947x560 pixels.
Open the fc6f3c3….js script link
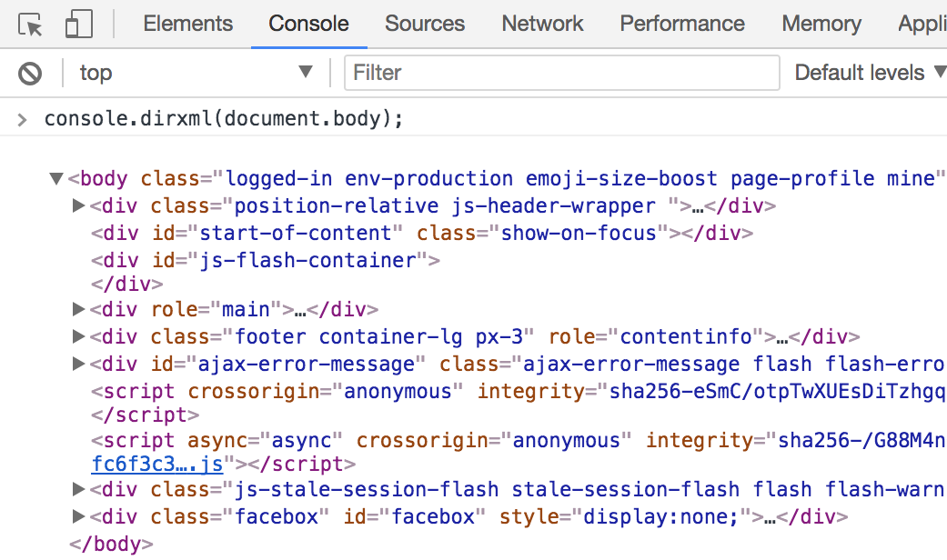click(156, 465)
